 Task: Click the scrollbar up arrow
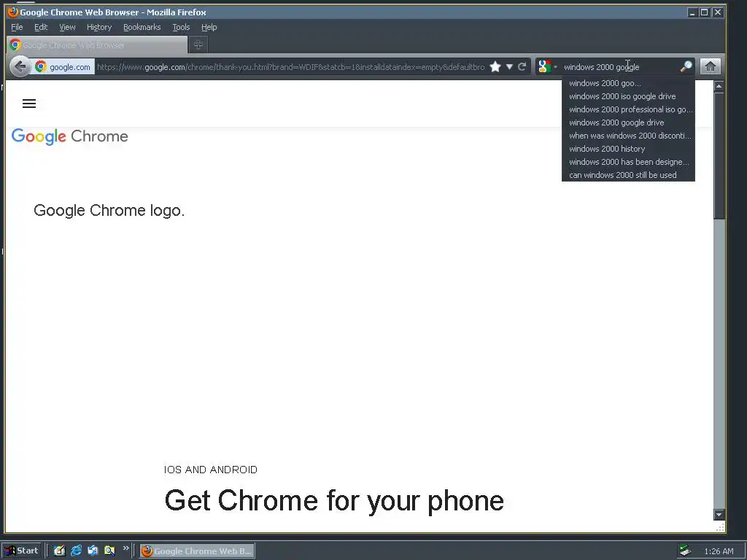click(719, 86)
